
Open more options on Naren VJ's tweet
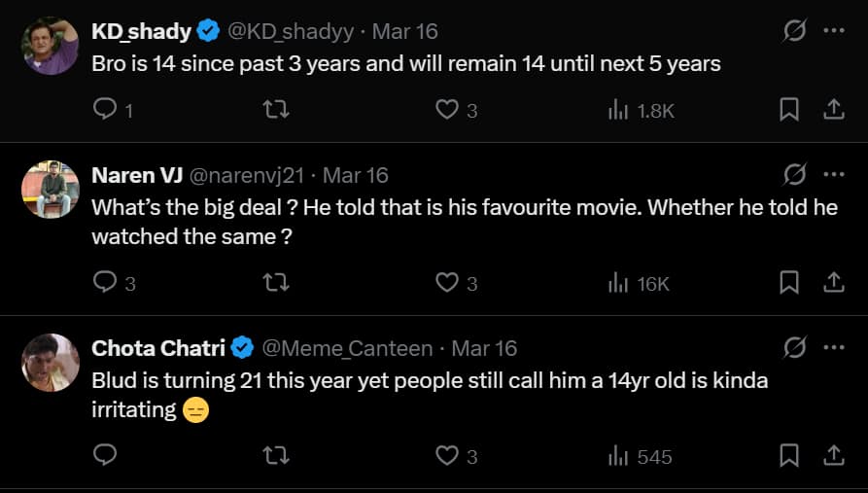click(x=833, y=175)
